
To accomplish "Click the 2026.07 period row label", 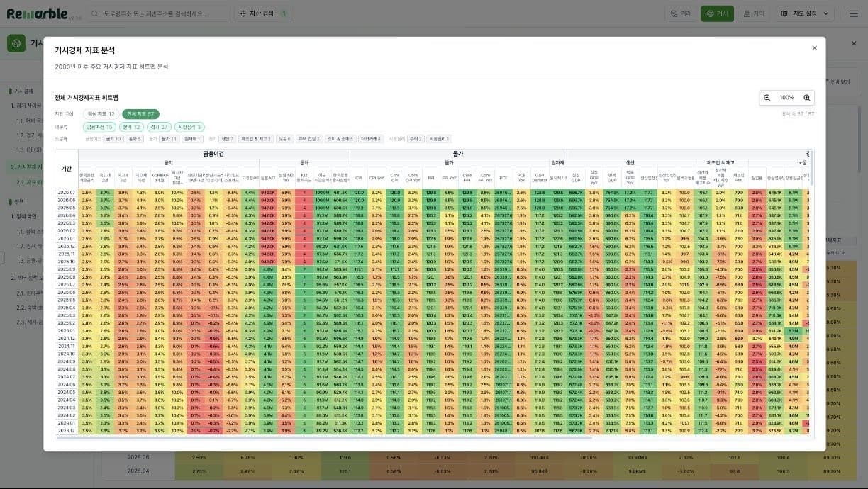I will click(x=67, y=192).
